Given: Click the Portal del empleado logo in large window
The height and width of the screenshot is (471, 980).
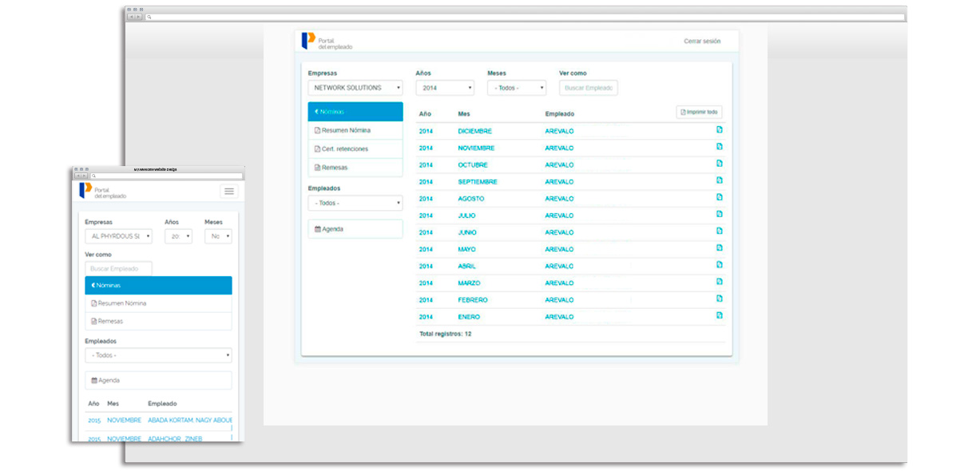Looking at the screenshot, I should coord(327,42).
